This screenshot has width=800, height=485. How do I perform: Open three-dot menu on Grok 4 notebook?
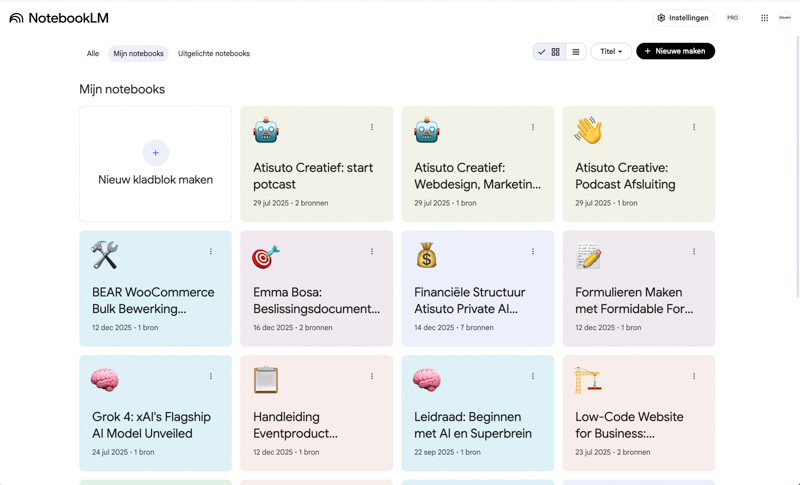[211, 377]
